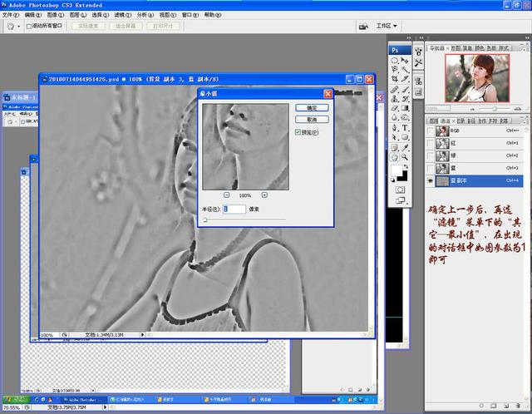The width and height of the screenshot is (532, 414).
Task: Show the RGB channel visibility box
Action: [x=429, y=131]
